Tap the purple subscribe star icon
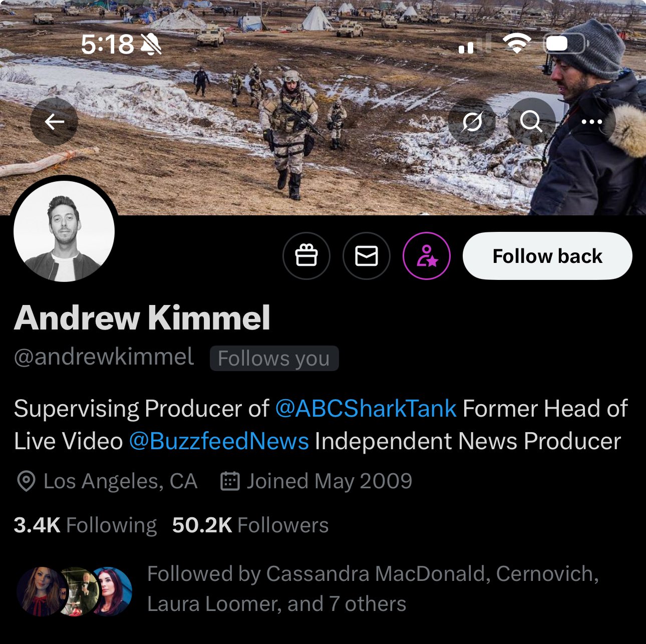The width and height of the screenshot is (646, 644). pyautogui.click(x=427, y=256)
